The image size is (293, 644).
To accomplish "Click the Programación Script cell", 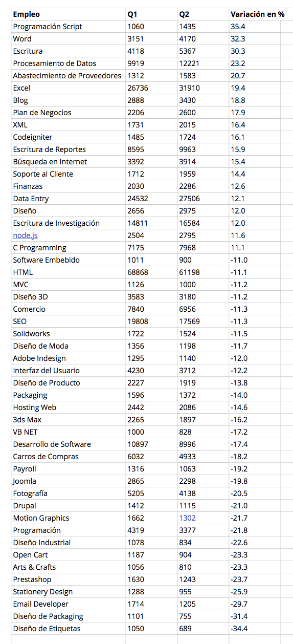I will [68, 27].
